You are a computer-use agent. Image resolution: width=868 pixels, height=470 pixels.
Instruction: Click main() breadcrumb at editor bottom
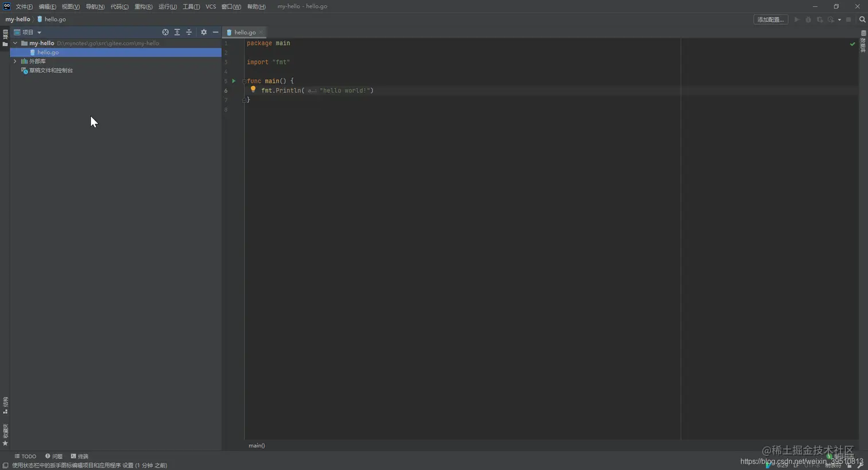pyautogui.click(x=257, y=445)
